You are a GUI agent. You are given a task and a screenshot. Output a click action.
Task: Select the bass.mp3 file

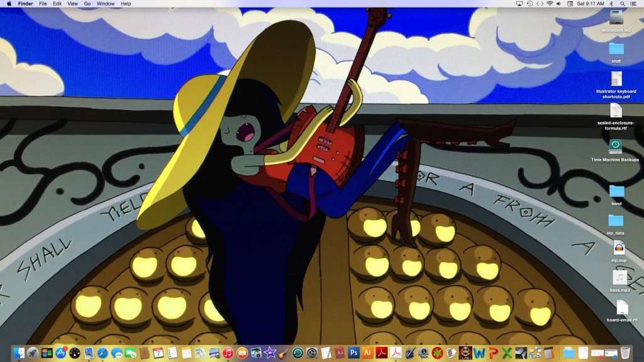click(x=619, y=277)
